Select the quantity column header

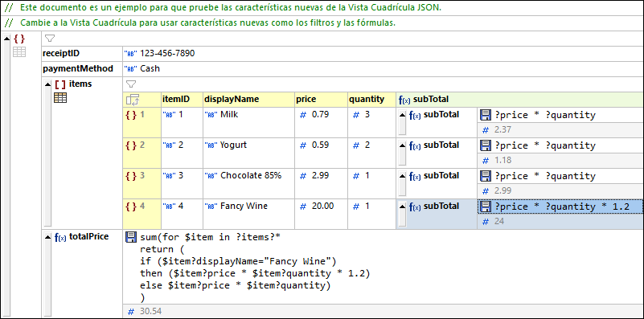371,100
